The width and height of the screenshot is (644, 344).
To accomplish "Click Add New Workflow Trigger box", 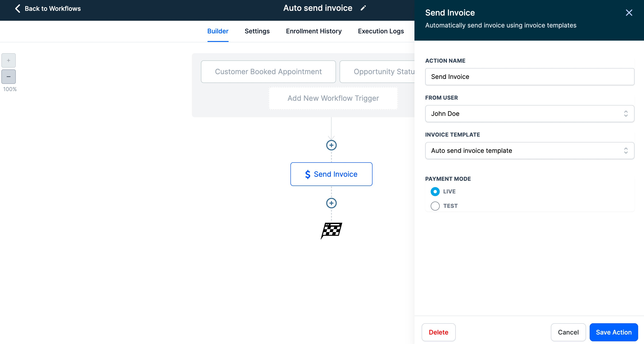I will point(333,98).
